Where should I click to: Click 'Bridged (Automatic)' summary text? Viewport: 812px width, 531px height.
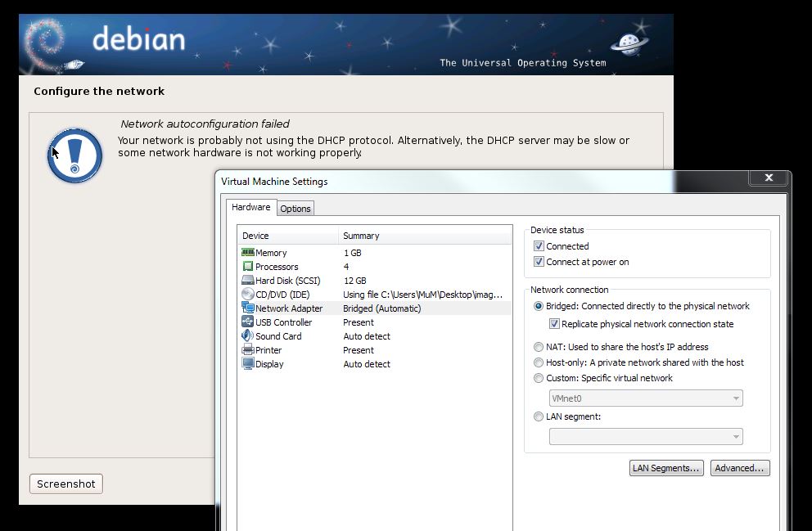tap(381, 308)
